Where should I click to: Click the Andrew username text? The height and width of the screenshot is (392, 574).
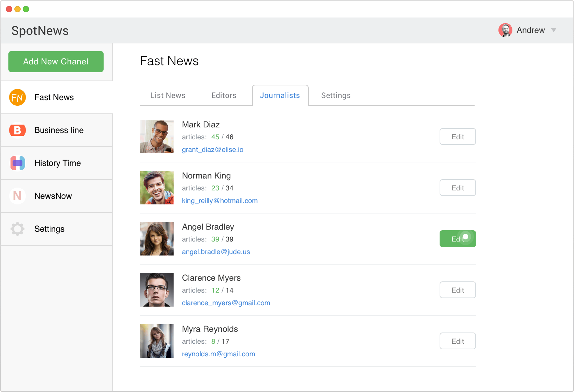[x=531, y=30]
